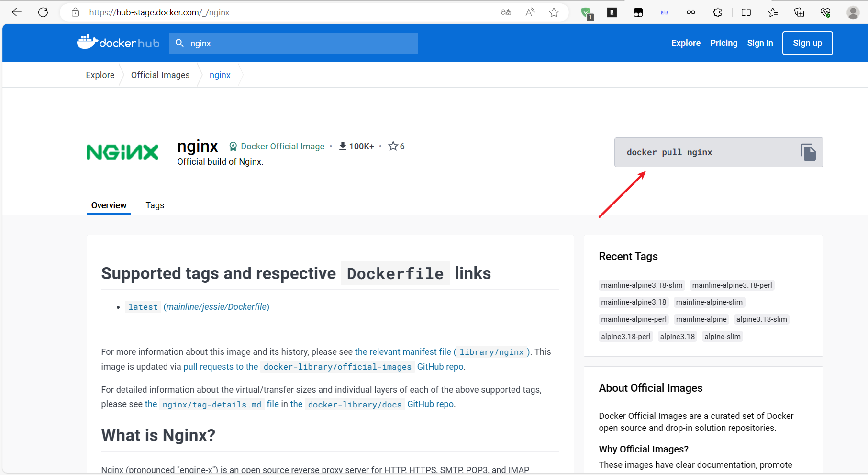
Task: Click the About Official Images heading
Action: coord(651,388)
